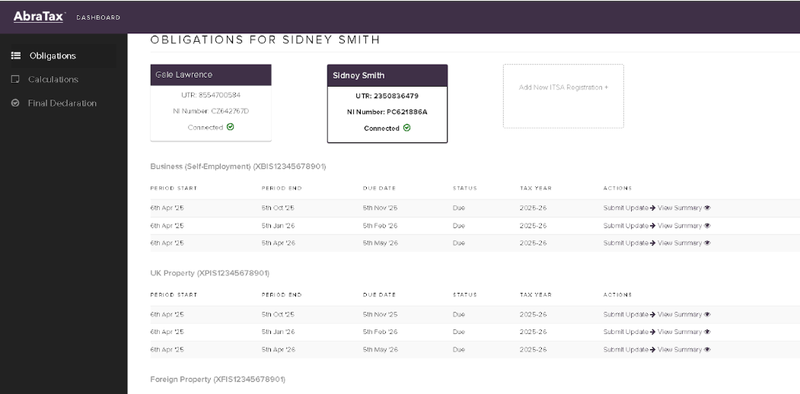Open the Dashboard link in header

coord(98,17)
